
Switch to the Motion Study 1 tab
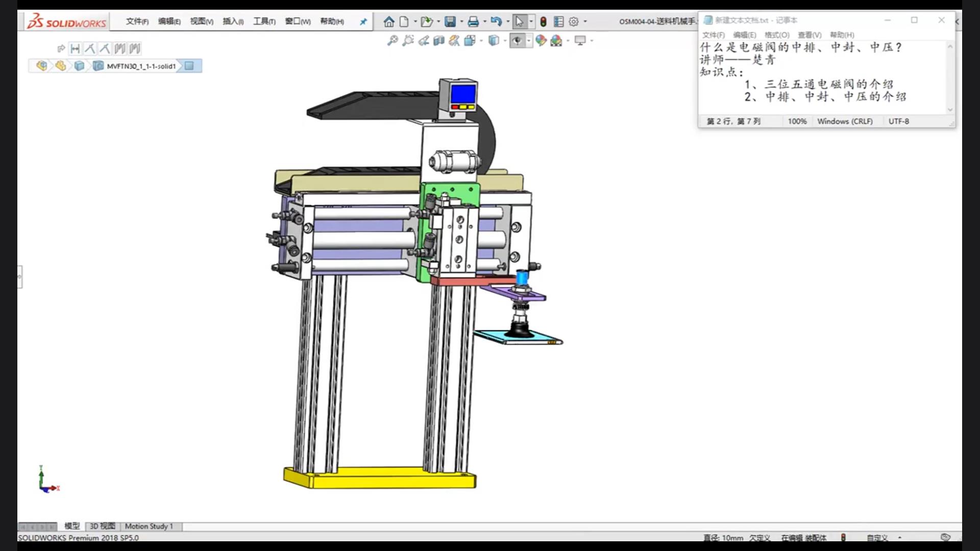coord(149,526)
